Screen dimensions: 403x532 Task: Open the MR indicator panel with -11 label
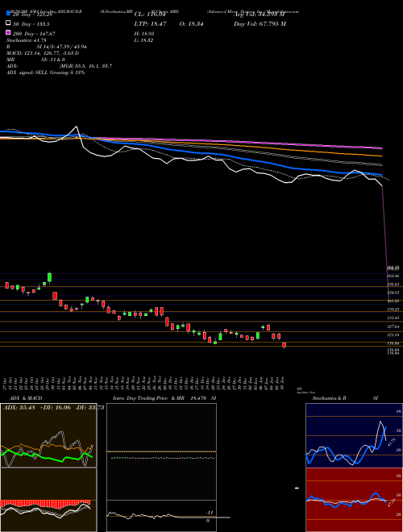(x=161, y=516)
